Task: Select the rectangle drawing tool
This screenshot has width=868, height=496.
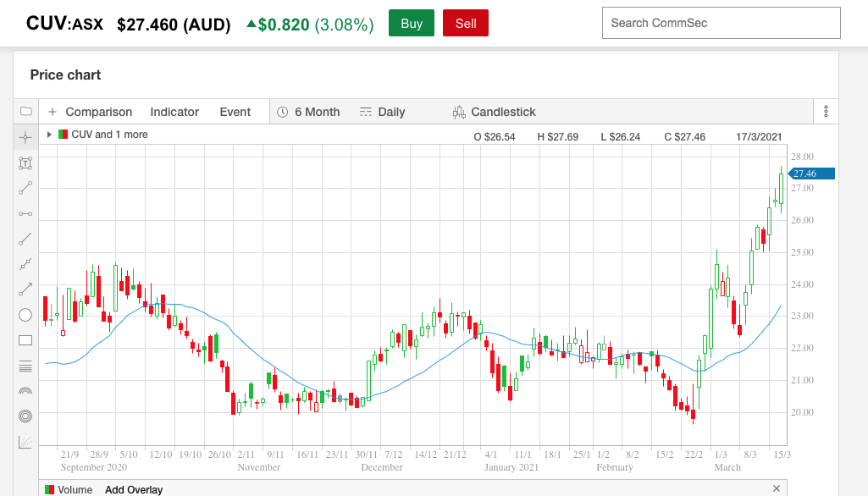Action: pos(25,340)
